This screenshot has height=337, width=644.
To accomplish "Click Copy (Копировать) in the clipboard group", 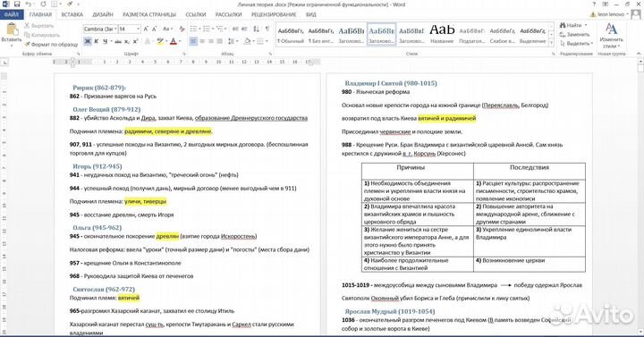I will click(42, 35).
